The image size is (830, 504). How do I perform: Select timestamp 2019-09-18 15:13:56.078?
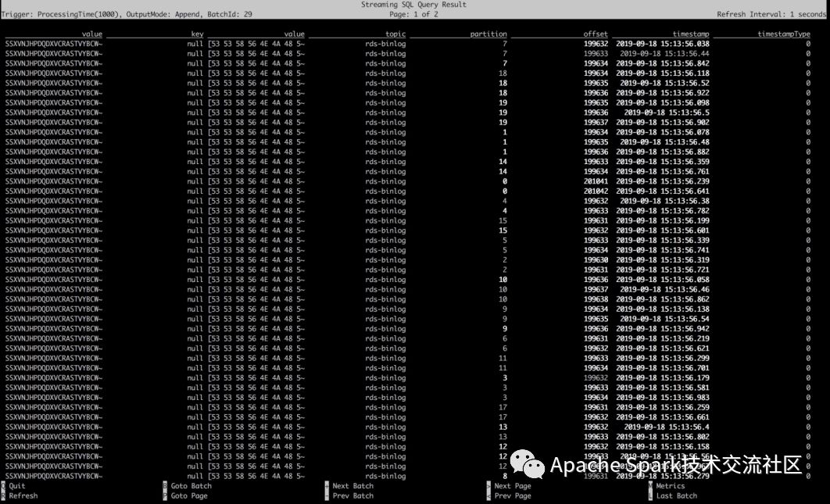point(663,132)
